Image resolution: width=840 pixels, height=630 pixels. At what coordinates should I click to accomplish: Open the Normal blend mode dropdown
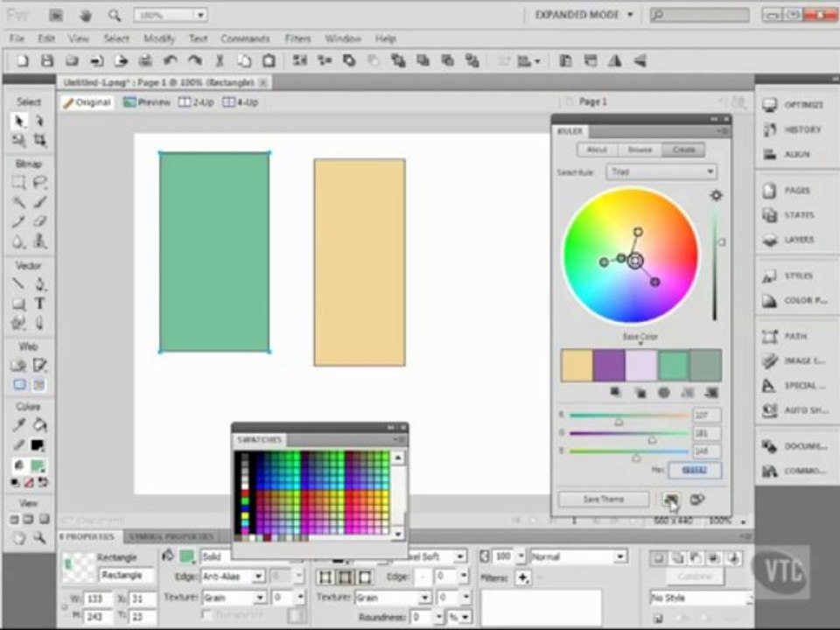point(578,556)
